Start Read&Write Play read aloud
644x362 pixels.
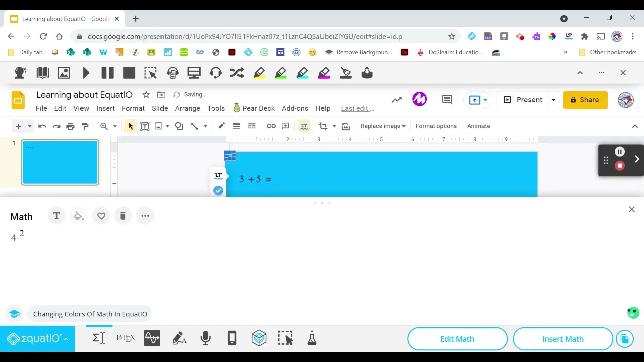tap(86, 73)
